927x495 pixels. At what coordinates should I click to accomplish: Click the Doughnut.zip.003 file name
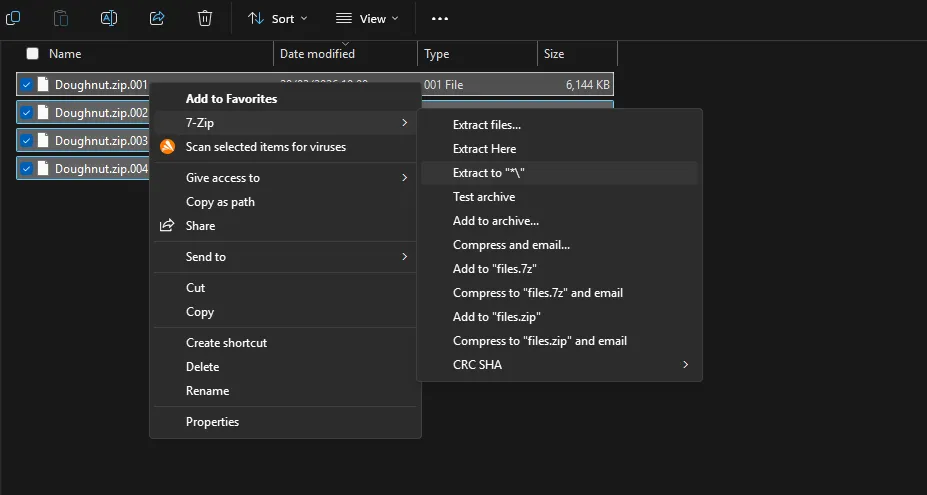[x=101, y=141]
